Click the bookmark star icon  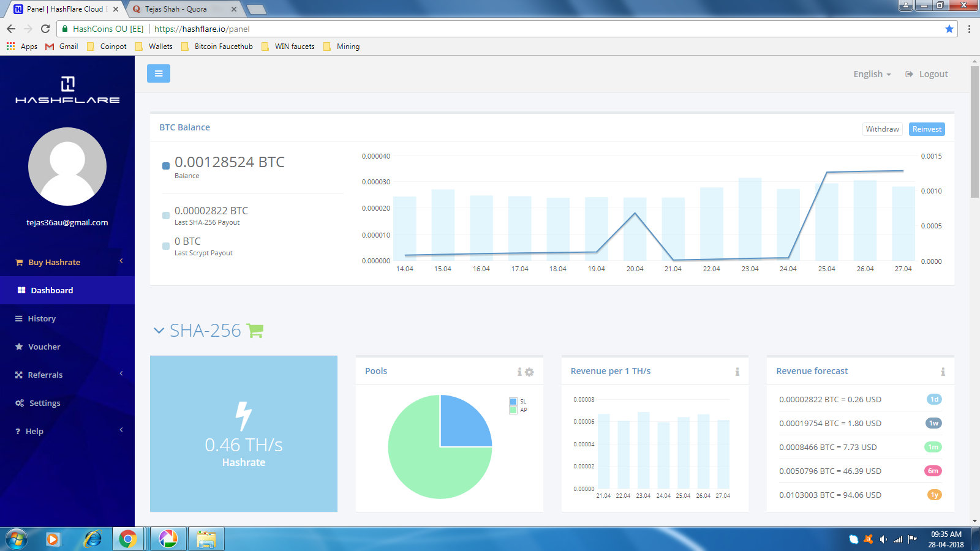point(949,29)
